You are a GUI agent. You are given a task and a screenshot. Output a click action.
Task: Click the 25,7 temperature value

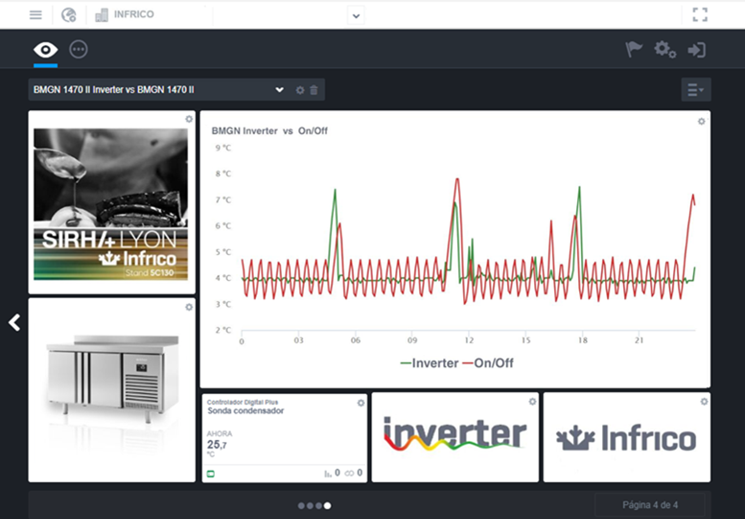point(217,444)
